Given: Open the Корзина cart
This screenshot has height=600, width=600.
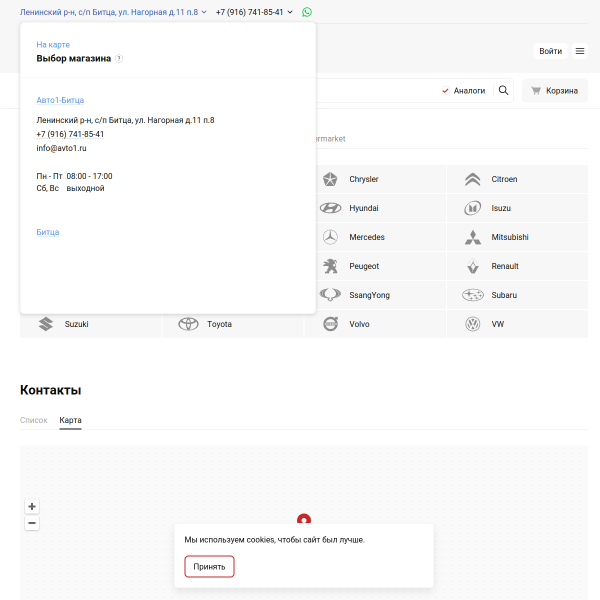Looking at the screenshot, I should click(x=554, y=90).
